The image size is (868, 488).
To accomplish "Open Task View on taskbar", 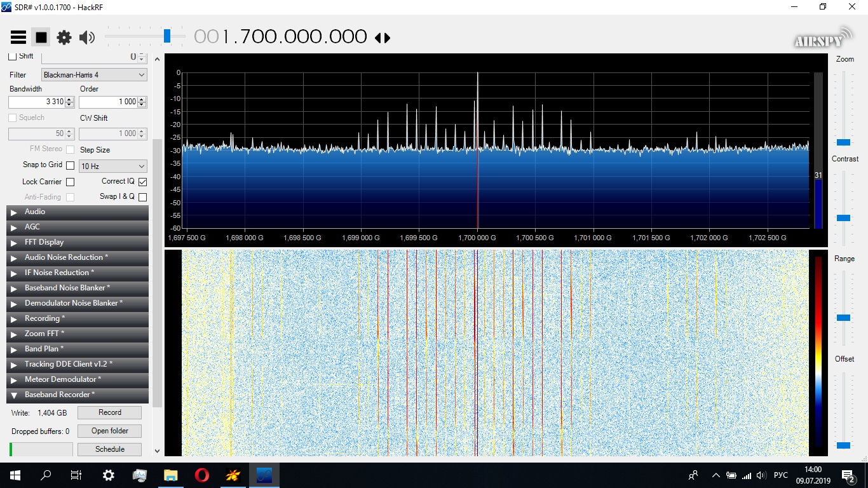I will click(x=76, y=475).
